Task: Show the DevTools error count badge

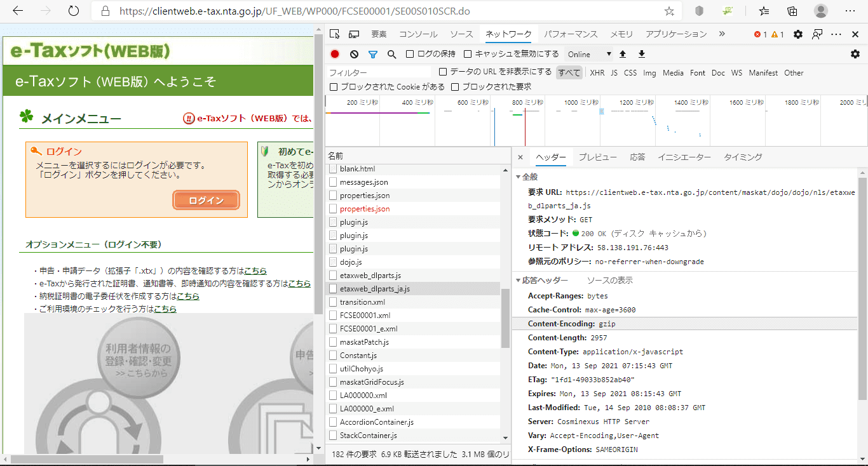Action: point(760,34)
